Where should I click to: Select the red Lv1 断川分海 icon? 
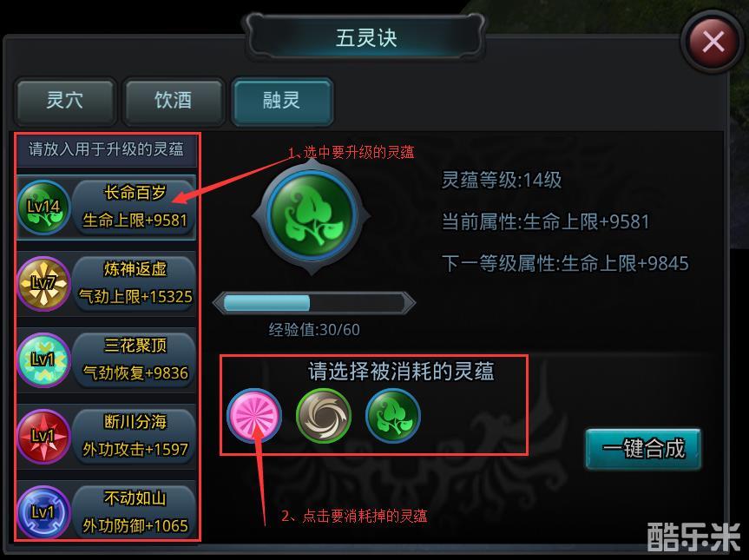(x=43, y=437)
